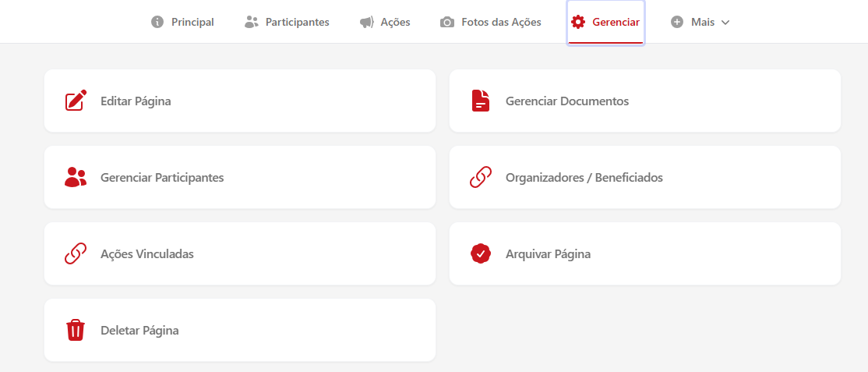Choose the Arquivar Página option

tap(548, 253)
